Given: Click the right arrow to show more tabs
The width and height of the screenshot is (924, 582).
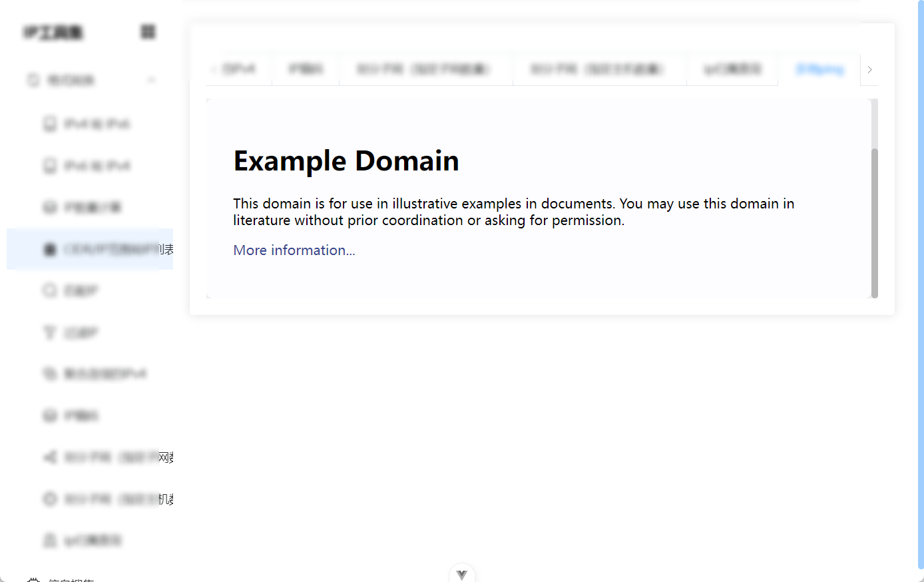Looking at the screenshot, I should (869, 69).
